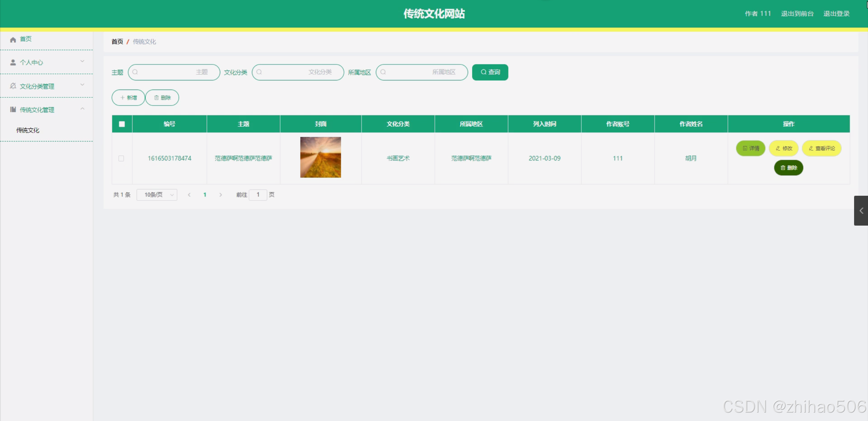Click the dark green trash 删除 button in the row

[x=788, y=168]
